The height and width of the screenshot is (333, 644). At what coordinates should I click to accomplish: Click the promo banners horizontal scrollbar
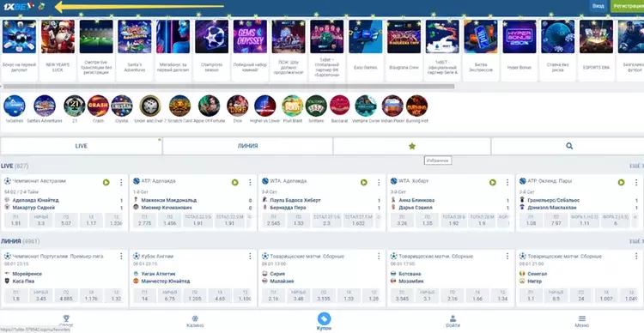(229, 87)
